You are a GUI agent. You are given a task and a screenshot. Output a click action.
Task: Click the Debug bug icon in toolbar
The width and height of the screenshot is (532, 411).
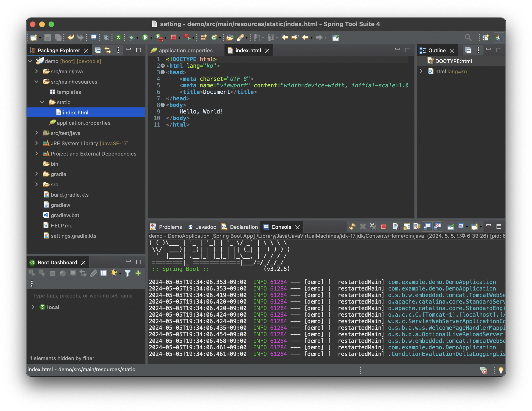tap(132, 37)
